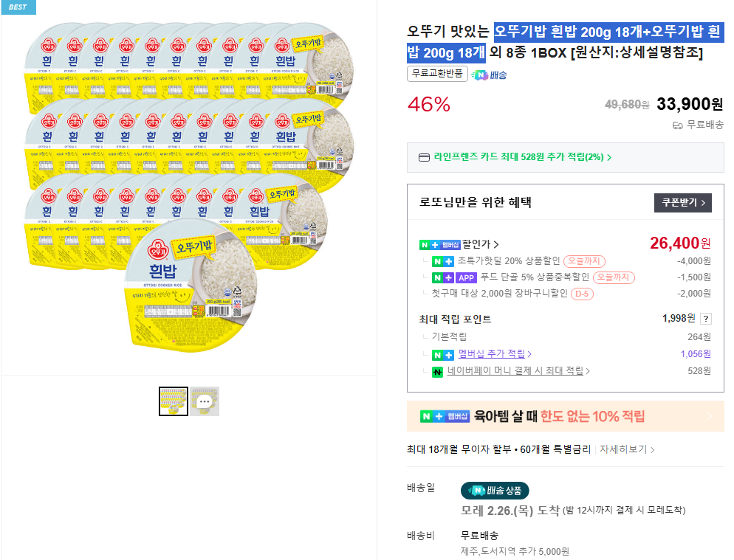Image resolution: width=734 pixels, height=560 pixels.
Task: Click the BEST badge in top-left corner
Action: (x=18, y=7)
